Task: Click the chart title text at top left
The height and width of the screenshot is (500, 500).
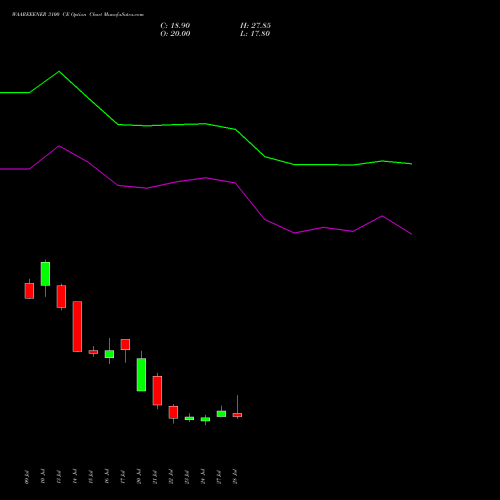Action: pos(78,15)
